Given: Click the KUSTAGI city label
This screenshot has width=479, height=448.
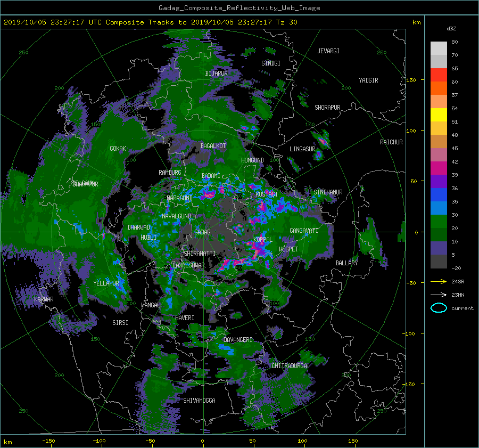Looking at the screenshot, I should click(267, 194).
